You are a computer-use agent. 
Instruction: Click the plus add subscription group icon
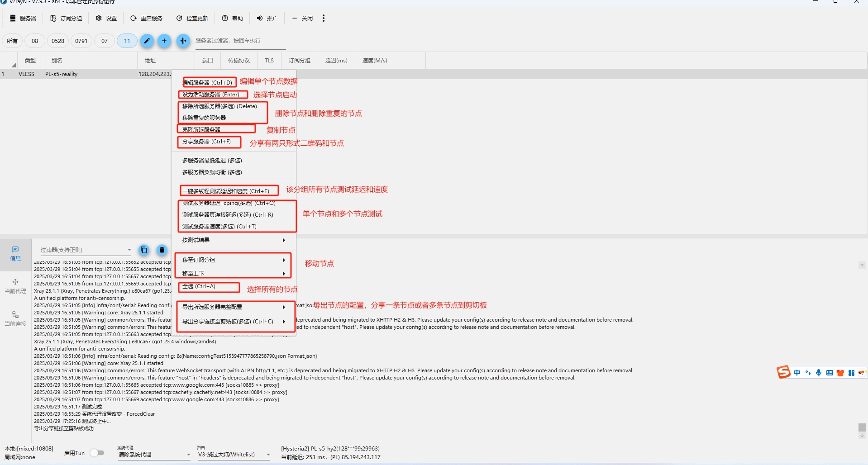click(x=164, y=41)
